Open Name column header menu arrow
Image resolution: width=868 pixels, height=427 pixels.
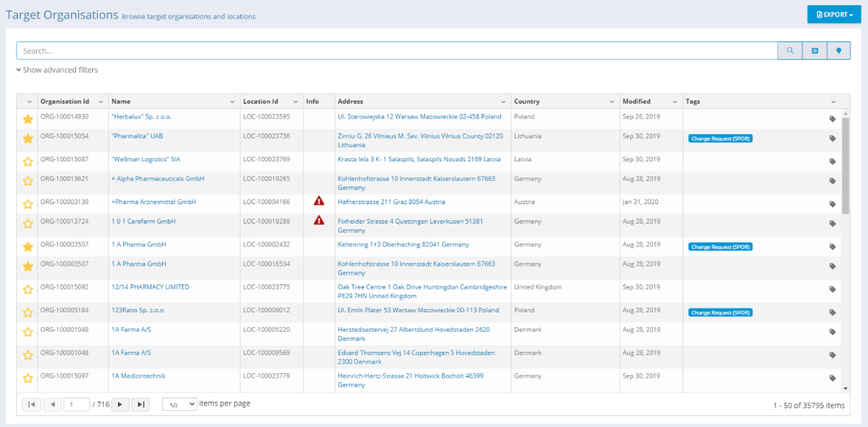232,102
